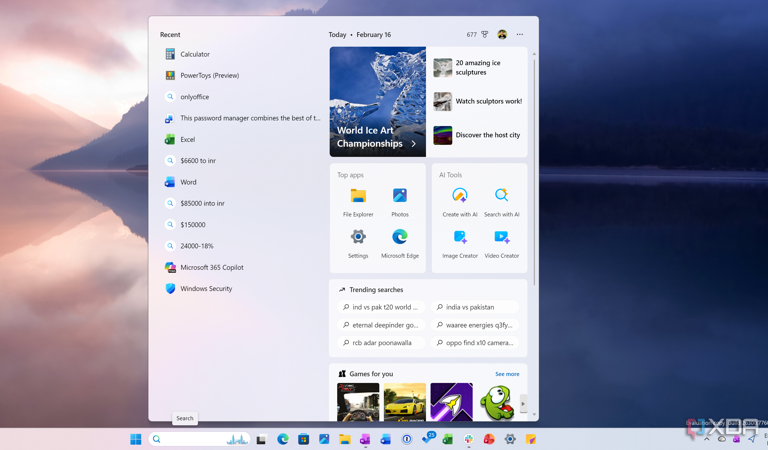Open Microsoft To Do with 25 badge
The height and width of the screenshot is (450, 768).
(429, 438)
